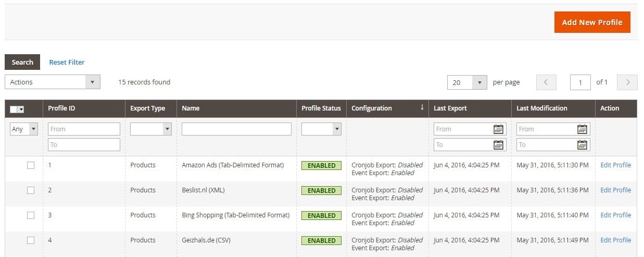This screenshot has width=644, height=257.
Task: Click '15 records found' text
Action: [144, 82]
